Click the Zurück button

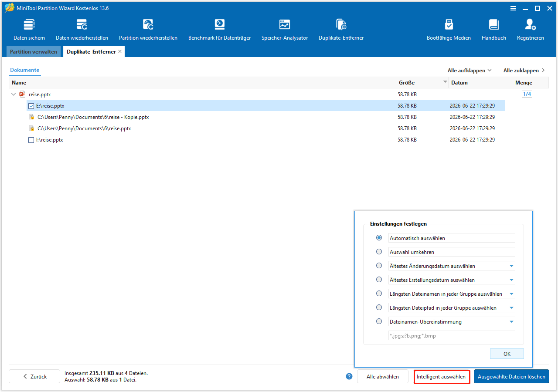pos(34,376)
